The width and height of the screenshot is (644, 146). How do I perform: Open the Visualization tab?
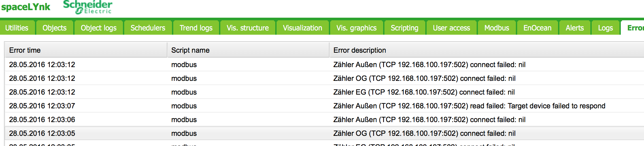pyautogui.click(x=302, y=28)
